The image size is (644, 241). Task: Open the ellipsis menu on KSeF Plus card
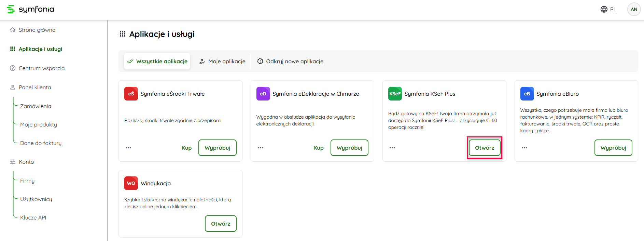392,148
